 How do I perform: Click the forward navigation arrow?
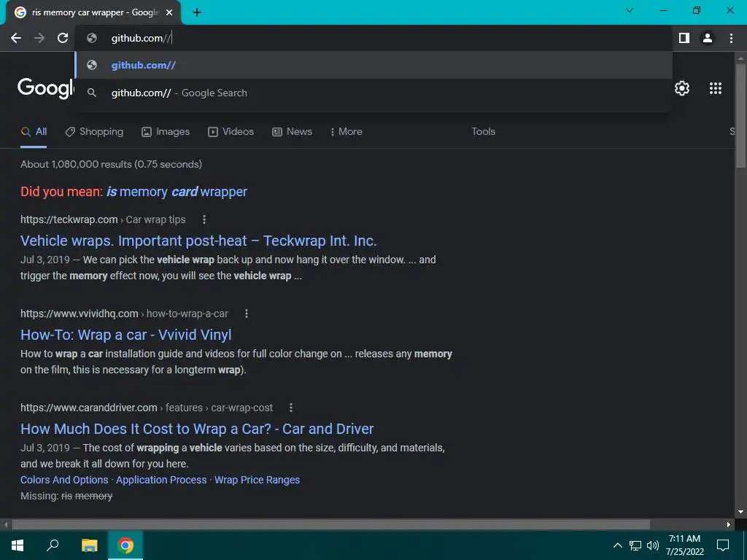pyautogui.click(x=39, y=38)
